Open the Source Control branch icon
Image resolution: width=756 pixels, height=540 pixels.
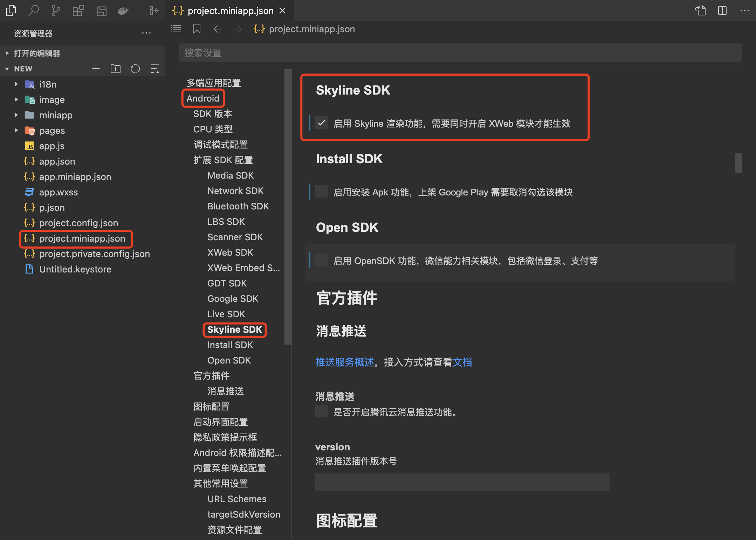tap(56, 11)
